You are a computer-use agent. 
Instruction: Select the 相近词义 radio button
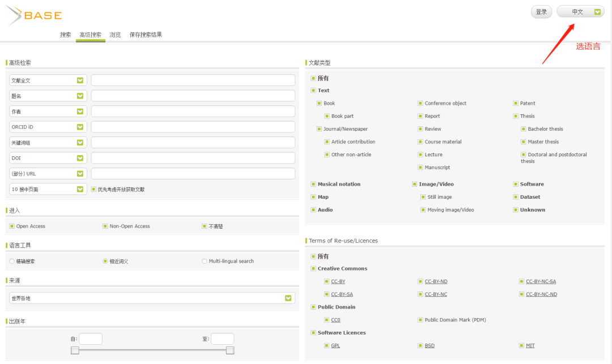pos(105,261)
